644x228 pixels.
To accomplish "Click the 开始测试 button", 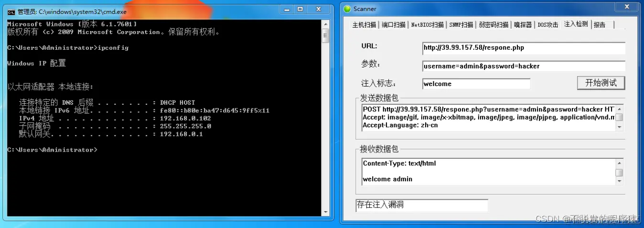I will pos(601,83).
